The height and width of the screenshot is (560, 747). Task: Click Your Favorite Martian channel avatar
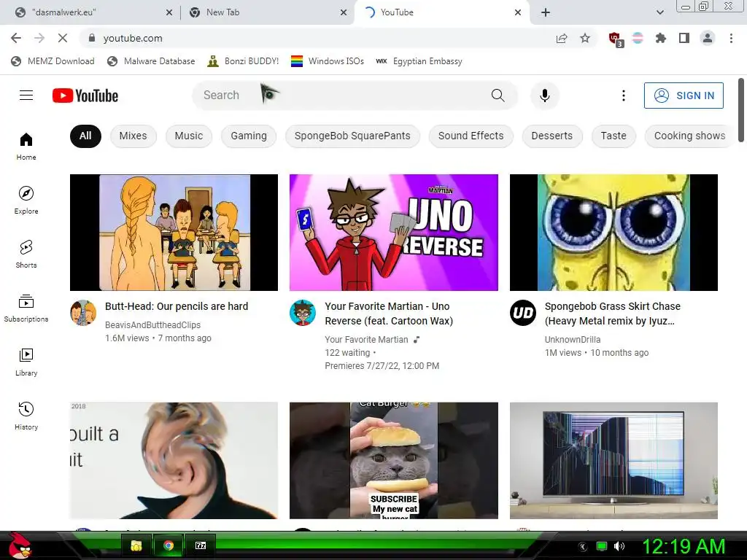coord(303,313)
